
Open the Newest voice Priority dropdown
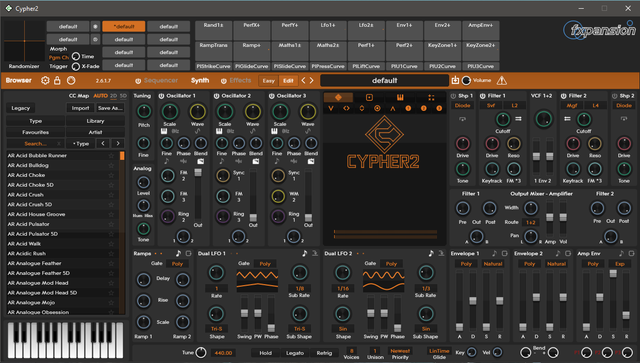coord(400,351)
